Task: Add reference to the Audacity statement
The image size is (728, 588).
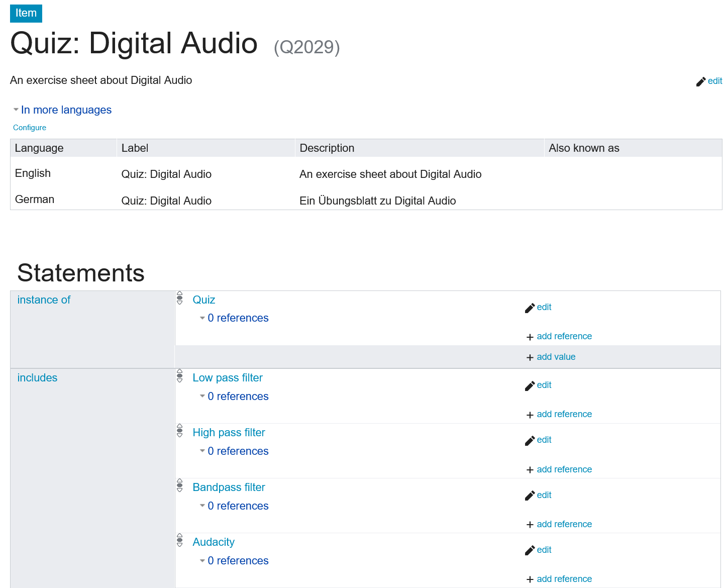Action: coord(564,579)
